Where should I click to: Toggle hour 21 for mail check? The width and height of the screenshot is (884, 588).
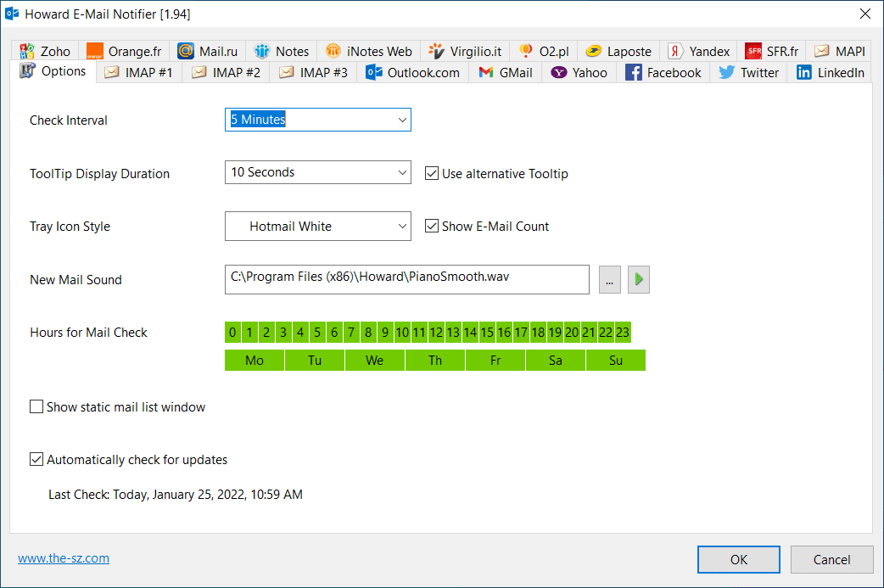[x=589, y=332]
